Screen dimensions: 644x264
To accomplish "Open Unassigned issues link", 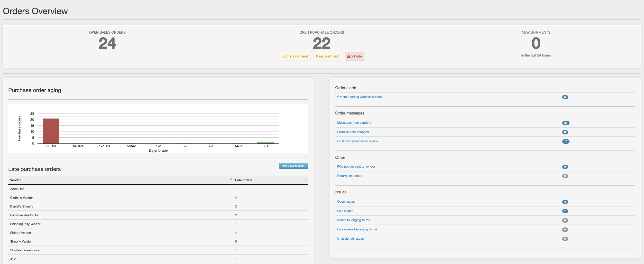I will coord(350,238).
